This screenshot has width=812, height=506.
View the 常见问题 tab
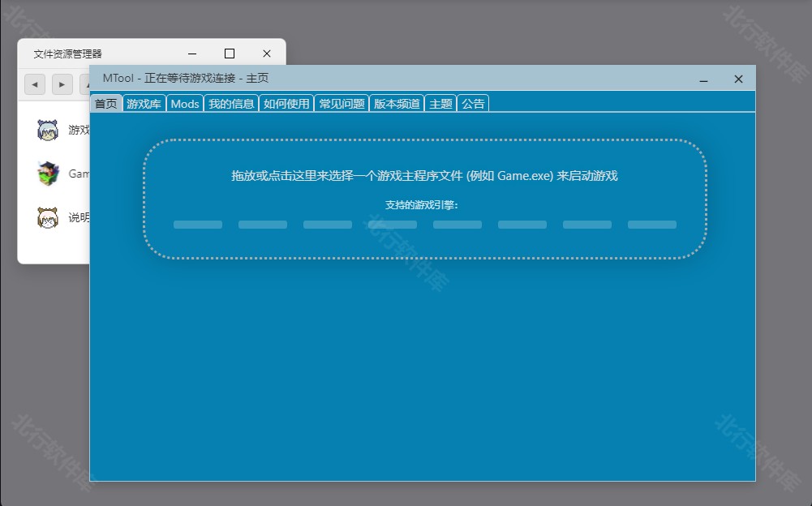click(x=342, y=104)
